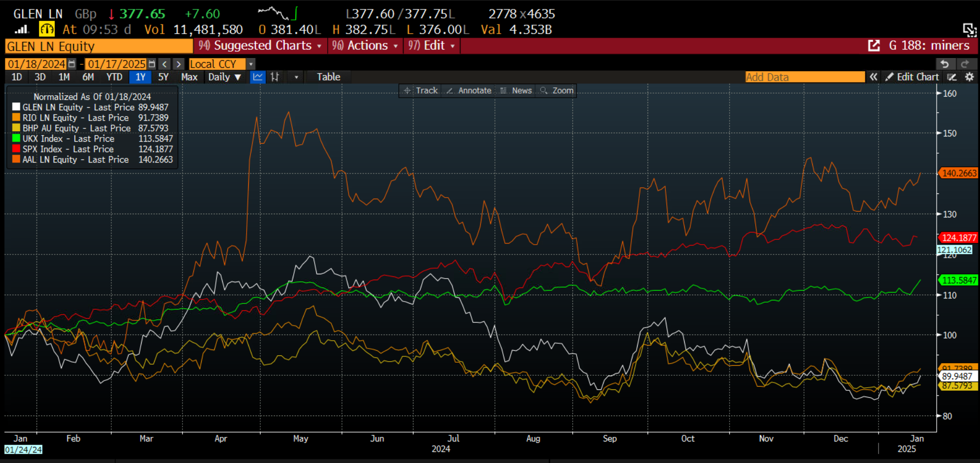Toggle the Track crosshair mode
Screen dimensions: 980x463
point(421,90)
